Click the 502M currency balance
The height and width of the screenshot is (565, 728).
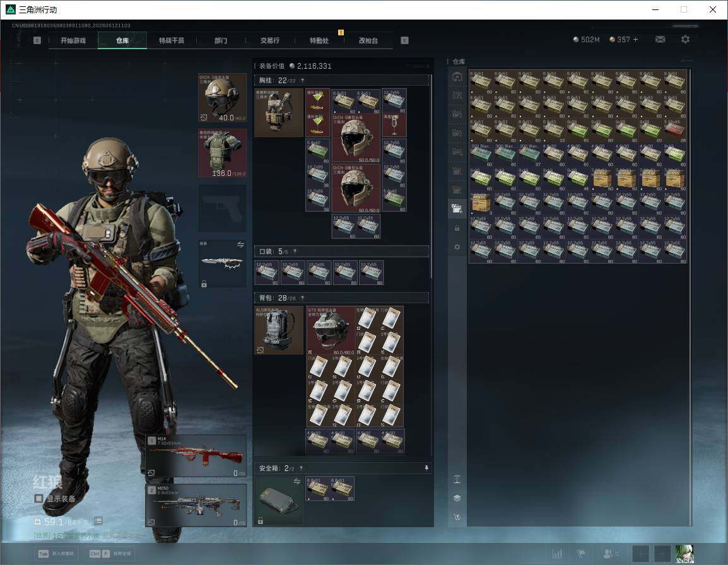[x=587, y=40]
